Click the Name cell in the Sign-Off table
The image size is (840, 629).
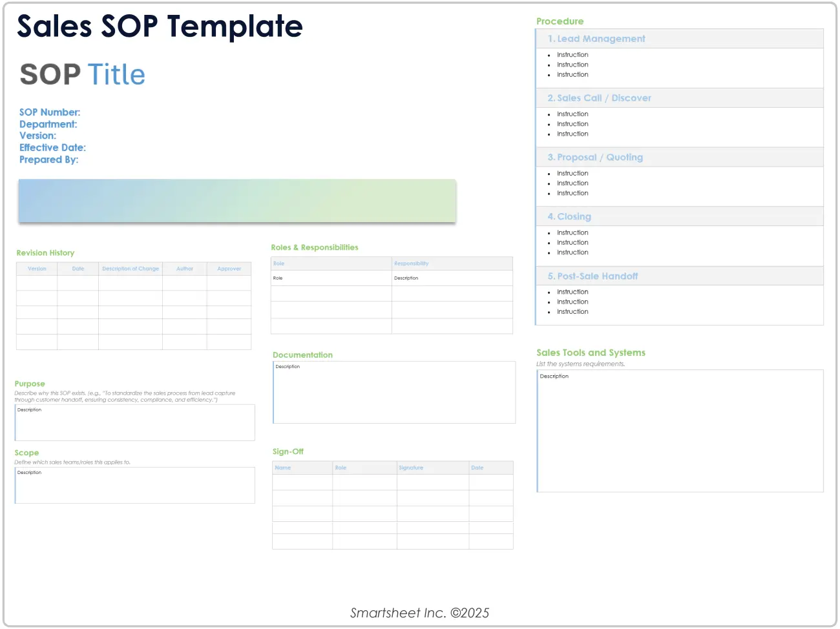click(x=302, y=468)
